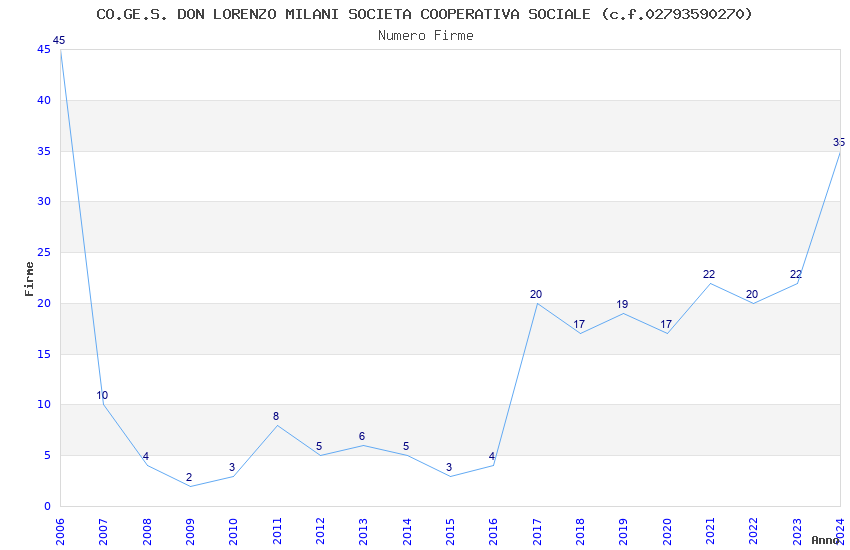
Task: Select the x-axis year 2022
Action: point(754,532)
